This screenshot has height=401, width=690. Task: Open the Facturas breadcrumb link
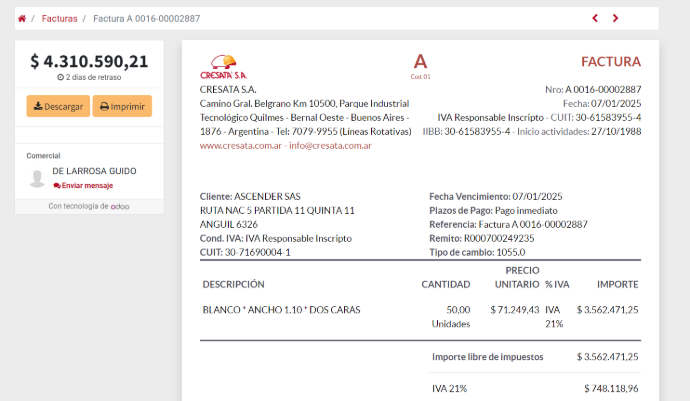pos(59,19)
